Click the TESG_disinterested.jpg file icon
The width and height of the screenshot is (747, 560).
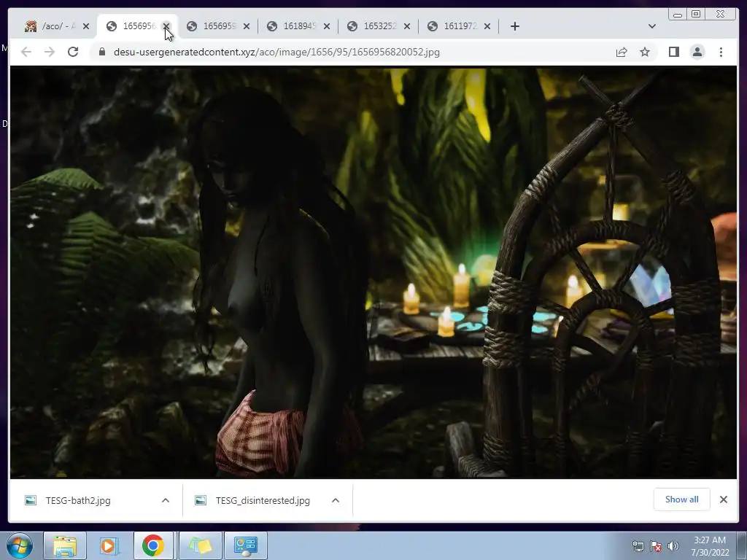pyautogui.click(x=201, y=500)
